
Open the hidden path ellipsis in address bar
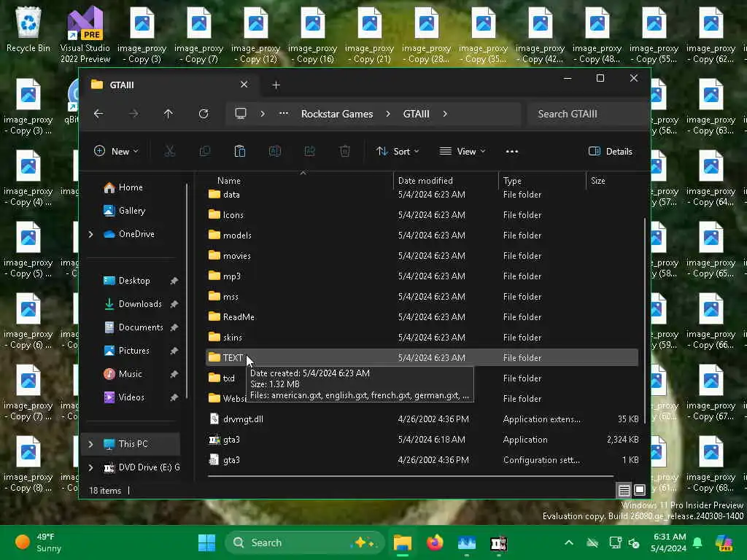pyautogui.click(x=284, y=114)
